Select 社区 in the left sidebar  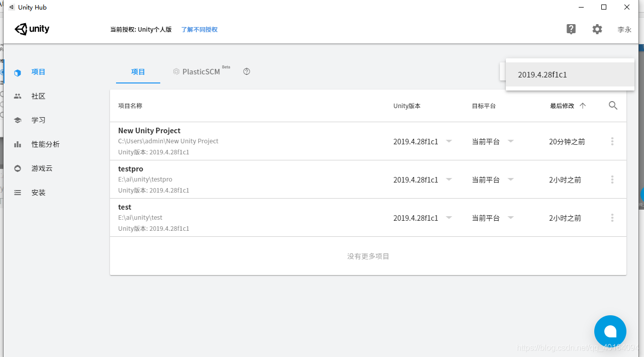click(x=38, y=96)
